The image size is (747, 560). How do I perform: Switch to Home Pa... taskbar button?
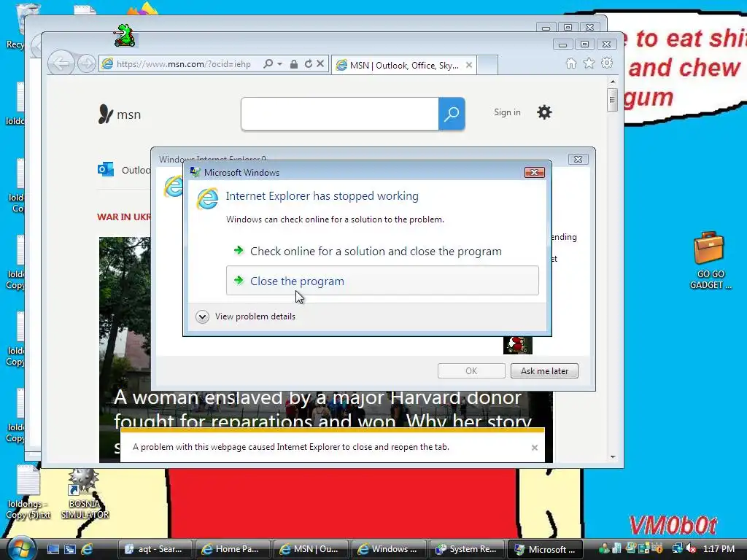pos(233,549)
